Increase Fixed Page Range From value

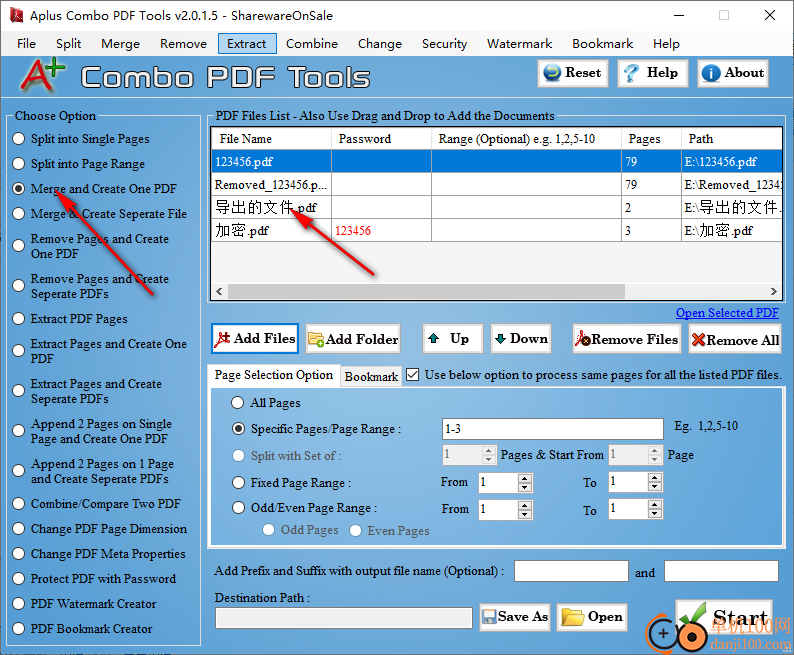[x=525, y=478]
